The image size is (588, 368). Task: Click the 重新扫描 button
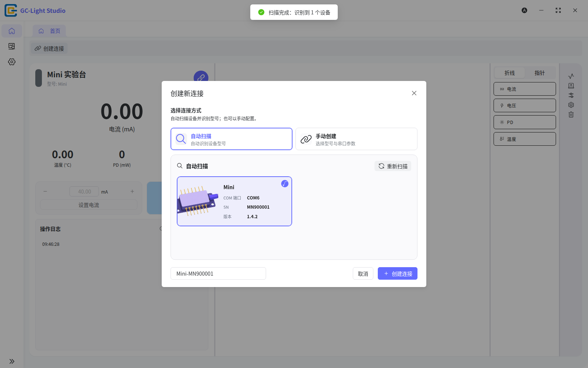(393, 166)
